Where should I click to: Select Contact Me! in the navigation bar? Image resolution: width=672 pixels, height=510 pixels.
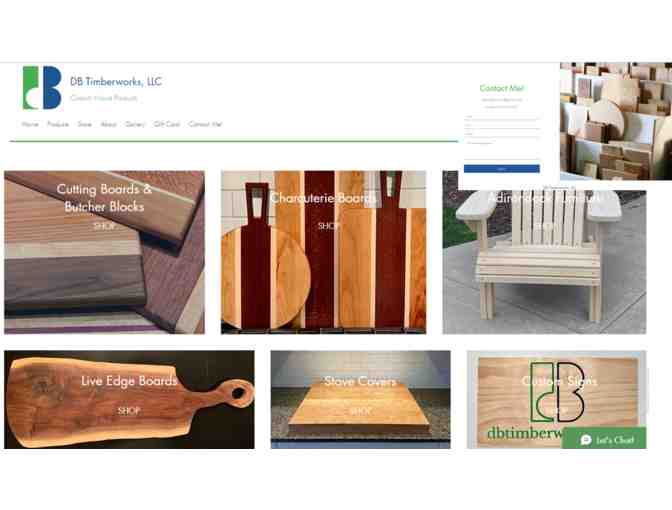[x=205, y=124]
